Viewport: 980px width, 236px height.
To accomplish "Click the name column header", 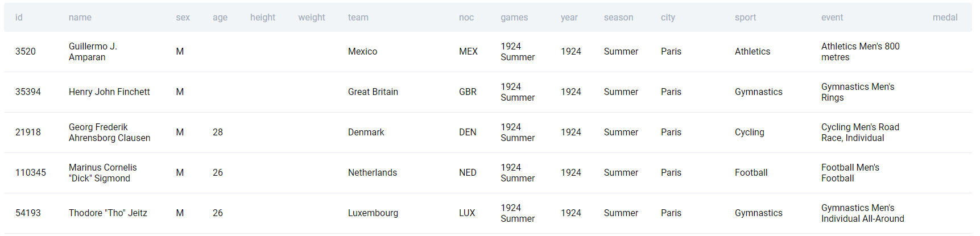I will point(80,18).
